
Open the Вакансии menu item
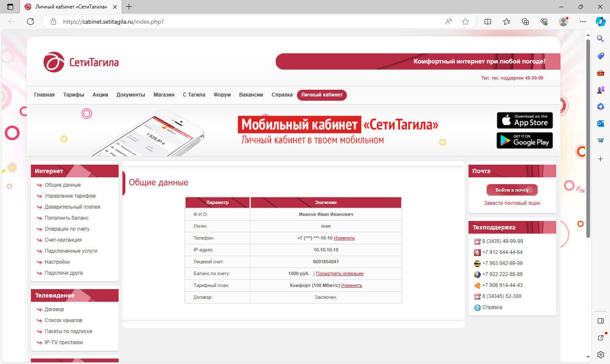click(251, 95)
